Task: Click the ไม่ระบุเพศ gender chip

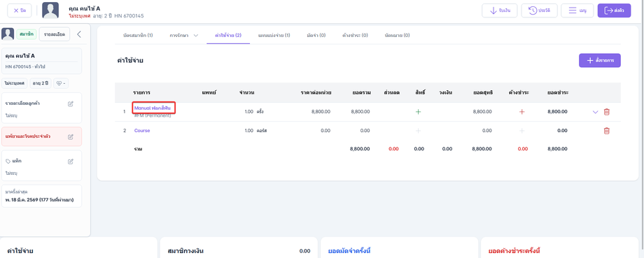Action: (x=15, y=83)
